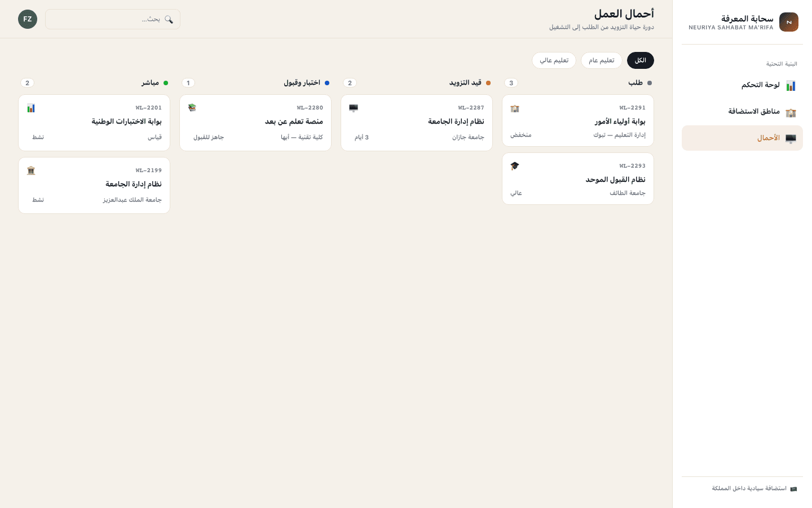This screenshot has width=812, height=508.
Task: Click the ID WL-2291 text
Action: point(632,108)
